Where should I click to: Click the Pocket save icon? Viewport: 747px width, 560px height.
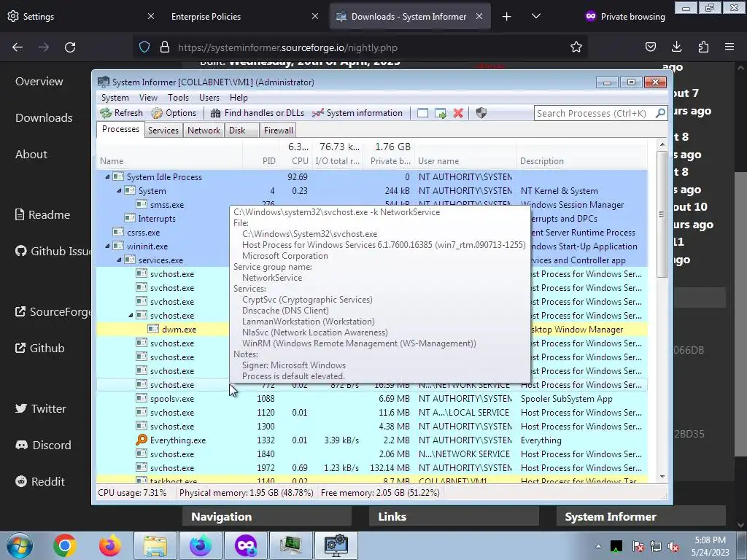coord(650,47)
